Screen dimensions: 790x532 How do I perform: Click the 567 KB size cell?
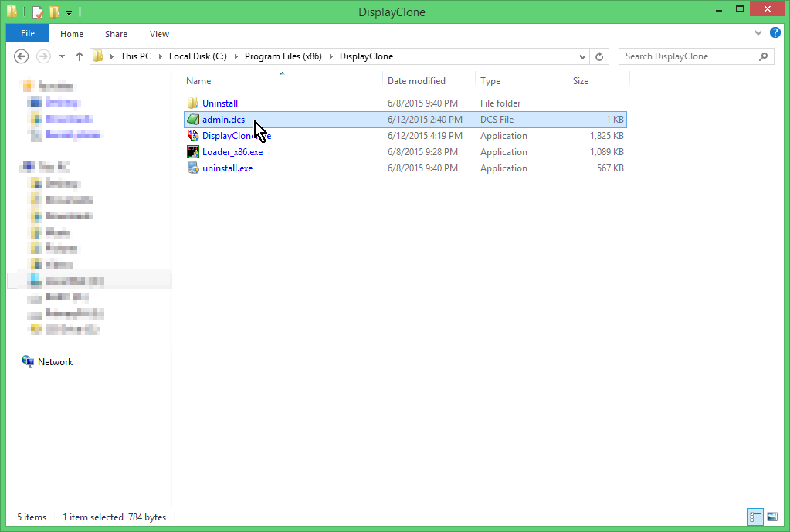[x=610, y=168]
